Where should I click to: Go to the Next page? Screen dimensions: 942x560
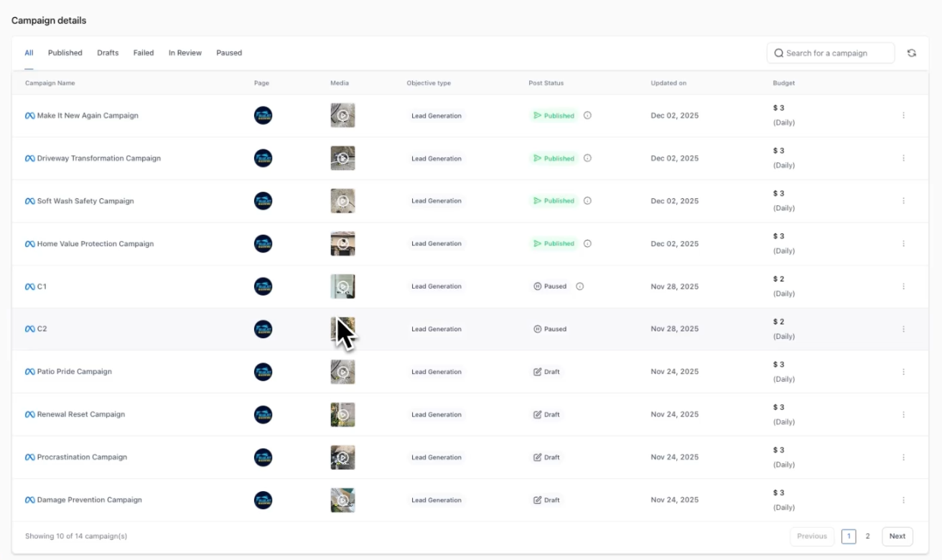(897, 536)
